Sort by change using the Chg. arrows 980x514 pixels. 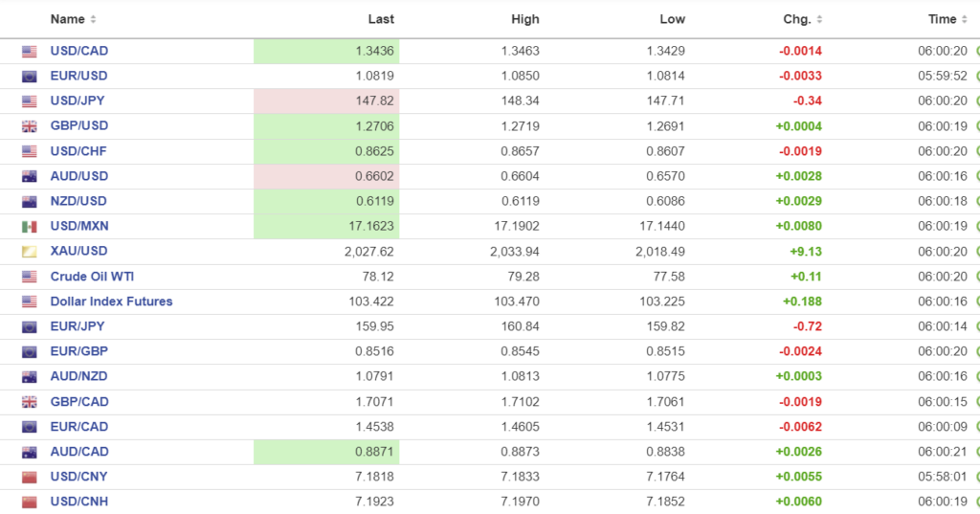click(819, 20)
